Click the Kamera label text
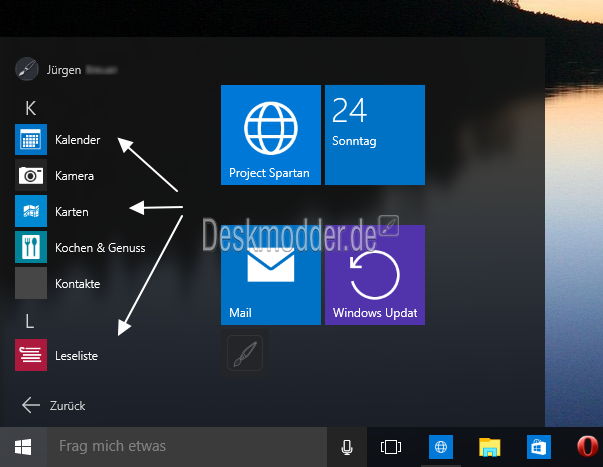 (x=74, y=176)
